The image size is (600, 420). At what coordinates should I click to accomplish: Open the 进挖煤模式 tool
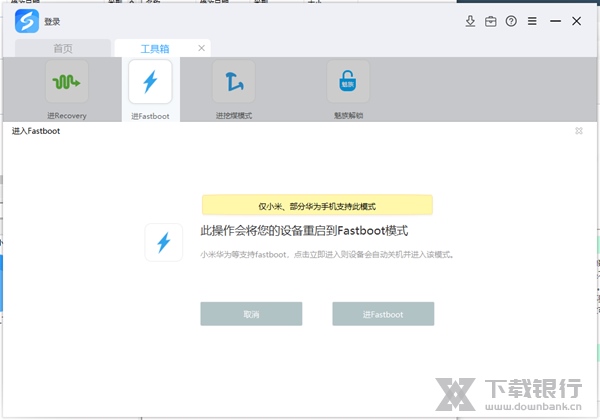(233, 83)
